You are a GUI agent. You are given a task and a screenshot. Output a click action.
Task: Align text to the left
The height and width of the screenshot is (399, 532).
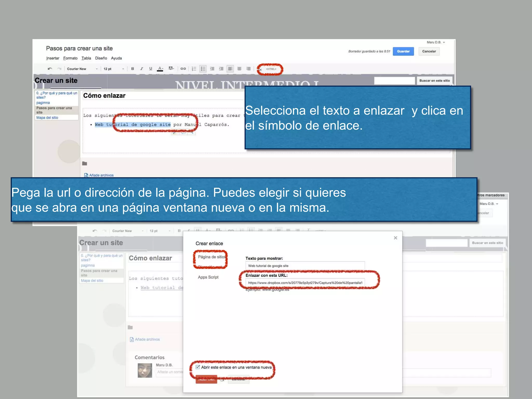pos(230,69)
